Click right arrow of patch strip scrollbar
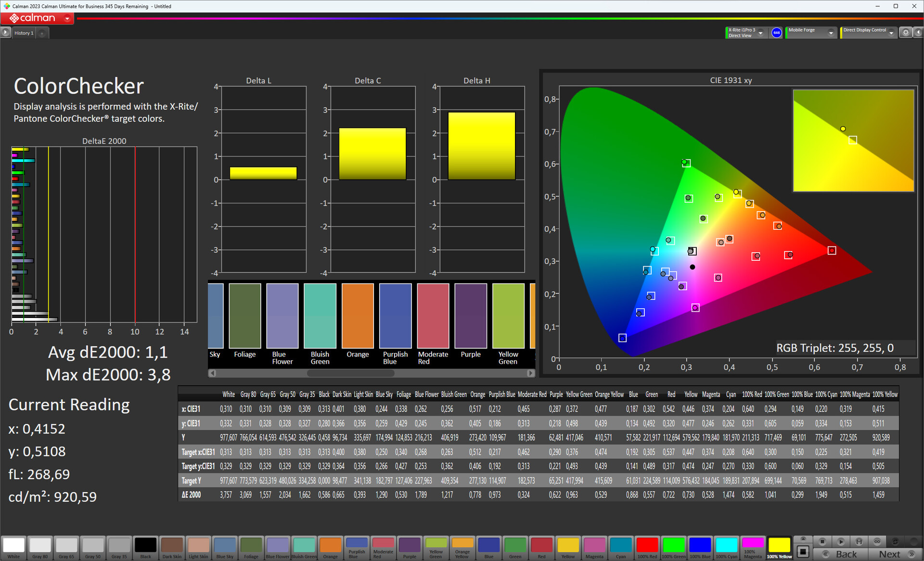Viewport: 924px width, 561px height. tap(530, 373)
